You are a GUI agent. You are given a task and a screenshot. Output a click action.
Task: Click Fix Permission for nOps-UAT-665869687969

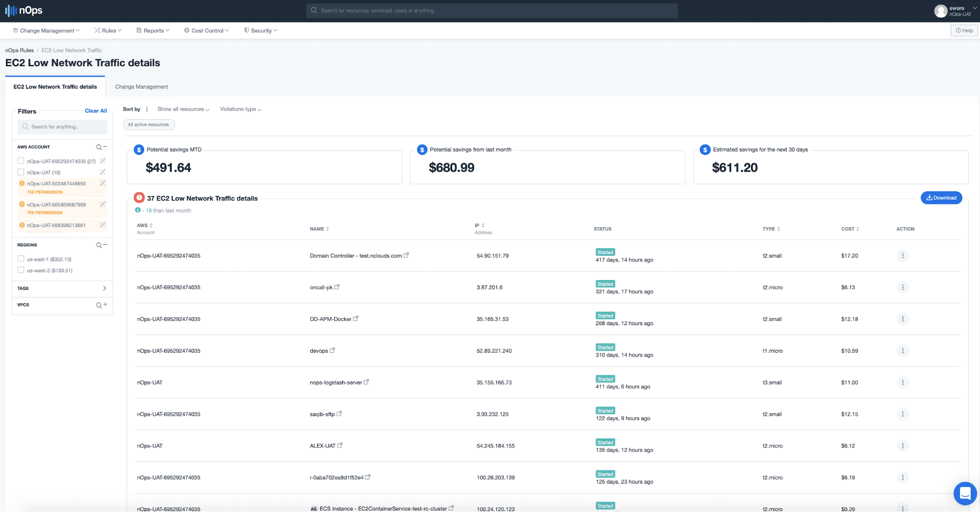[45, 213]
